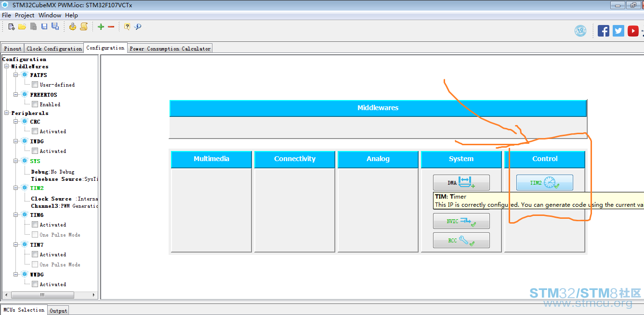Screen dimensions: 644x315
Task: Open the Window menu
Action: tap(50, 15)
